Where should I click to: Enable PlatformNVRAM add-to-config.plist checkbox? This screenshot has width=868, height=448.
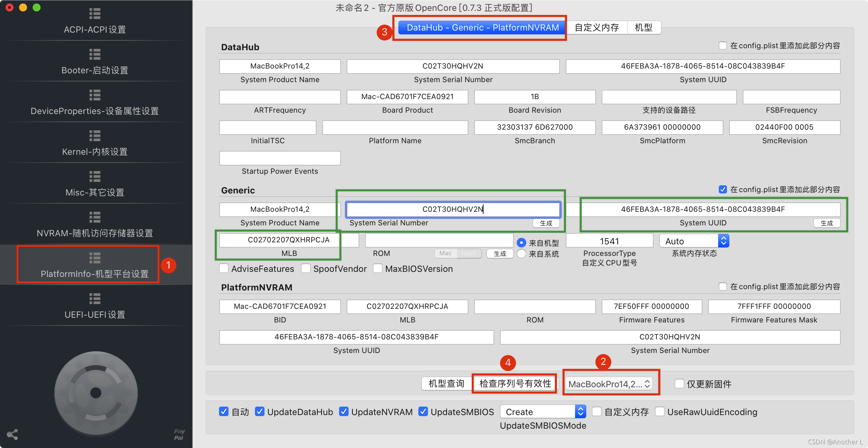(x=723, y=286)
